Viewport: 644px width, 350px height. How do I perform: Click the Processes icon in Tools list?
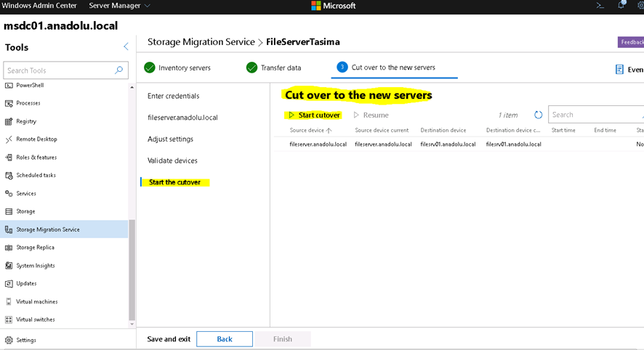coord(9,103)
